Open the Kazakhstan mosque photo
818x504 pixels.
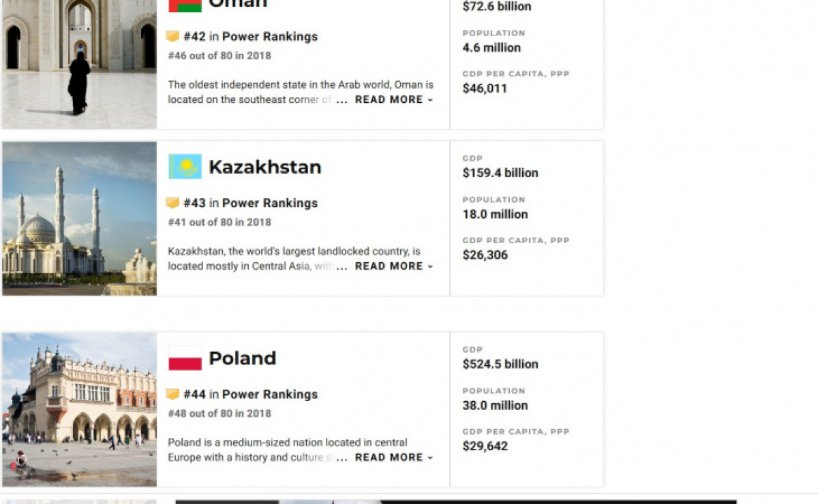click(79, 219)
